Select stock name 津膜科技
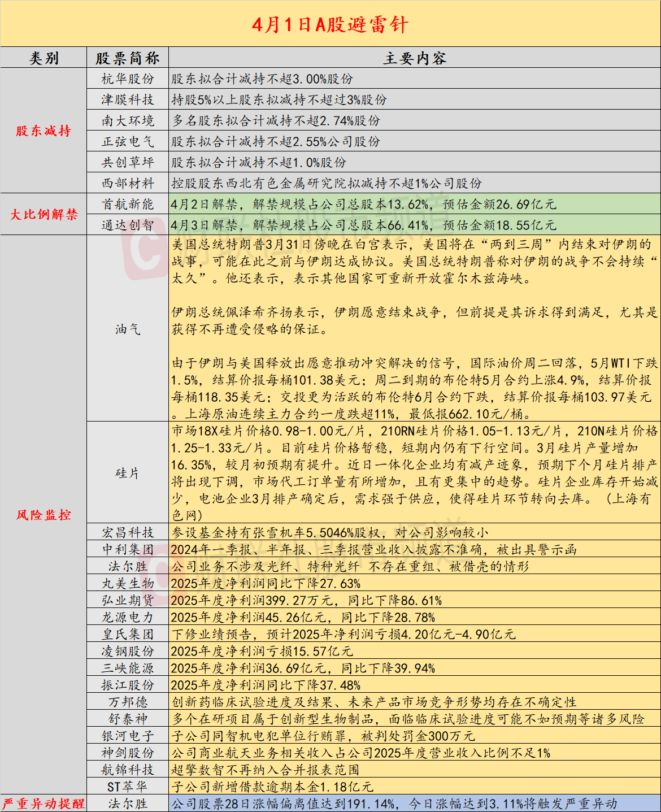The height and width of the screenshot is (812, 661). coord(128,99)
